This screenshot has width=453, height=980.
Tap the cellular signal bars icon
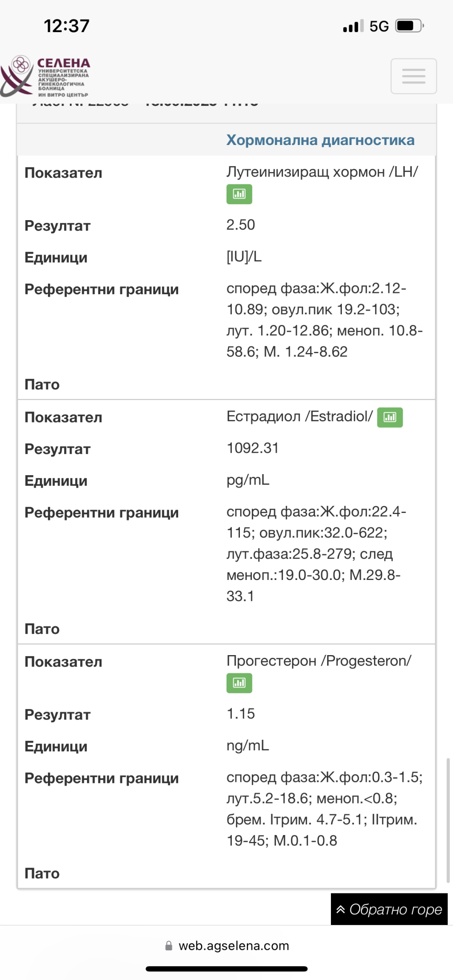pos(353,26)
